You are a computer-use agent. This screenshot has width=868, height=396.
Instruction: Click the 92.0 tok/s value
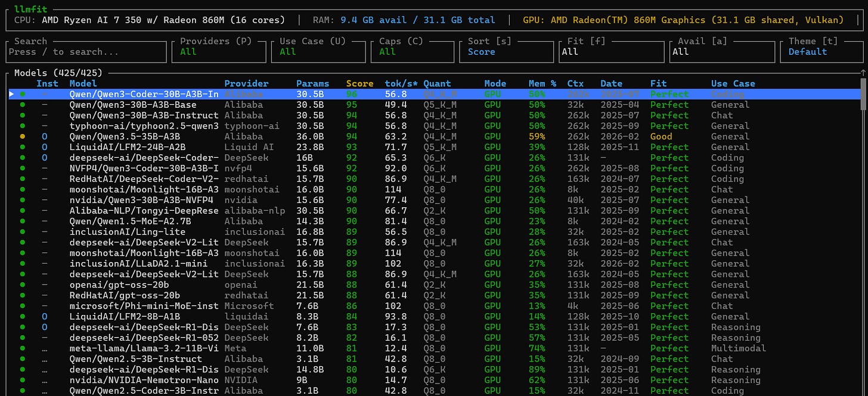396,169
